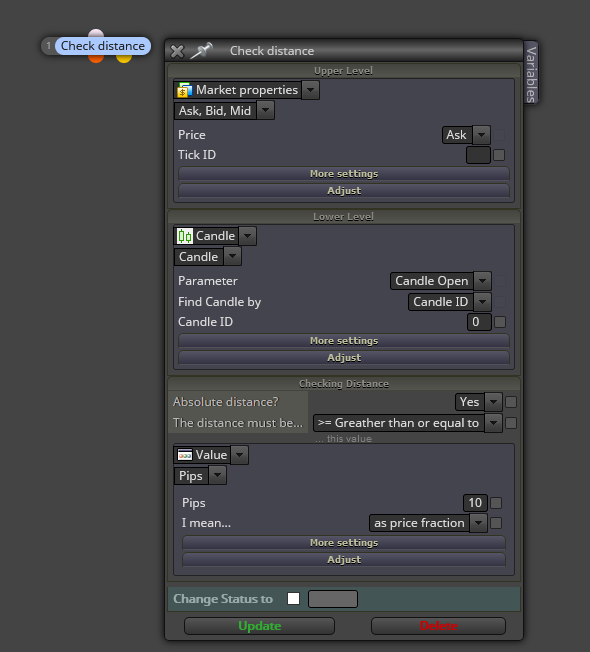The width and height of the screenshot is (590, 652).
Task: Open the second Candle sub-type dropdown
Action: click(232, 257)
